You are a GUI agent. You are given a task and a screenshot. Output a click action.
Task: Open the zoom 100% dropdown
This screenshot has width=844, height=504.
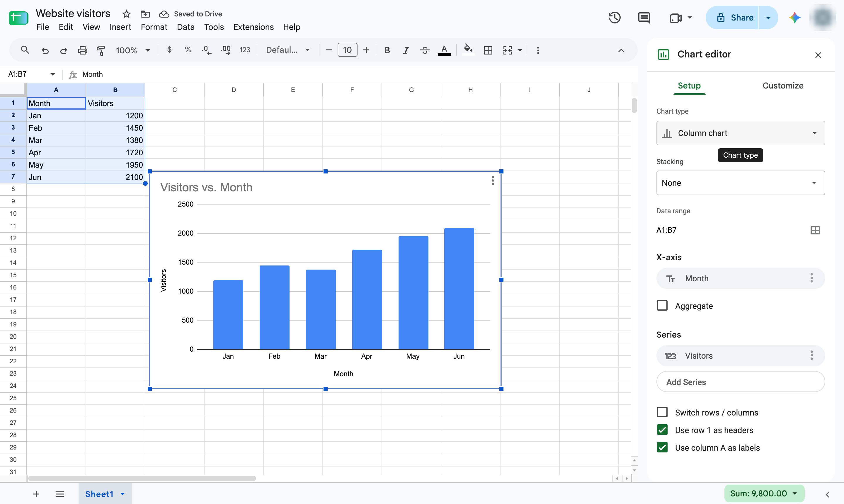pyautogui.click(x=133, y=50)
